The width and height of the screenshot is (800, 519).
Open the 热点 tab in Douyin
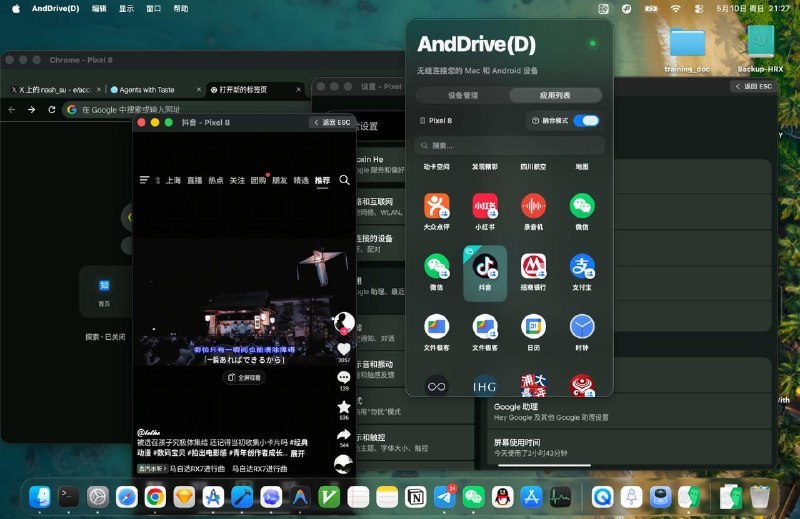pyautogui.click(x=216, y=180)
